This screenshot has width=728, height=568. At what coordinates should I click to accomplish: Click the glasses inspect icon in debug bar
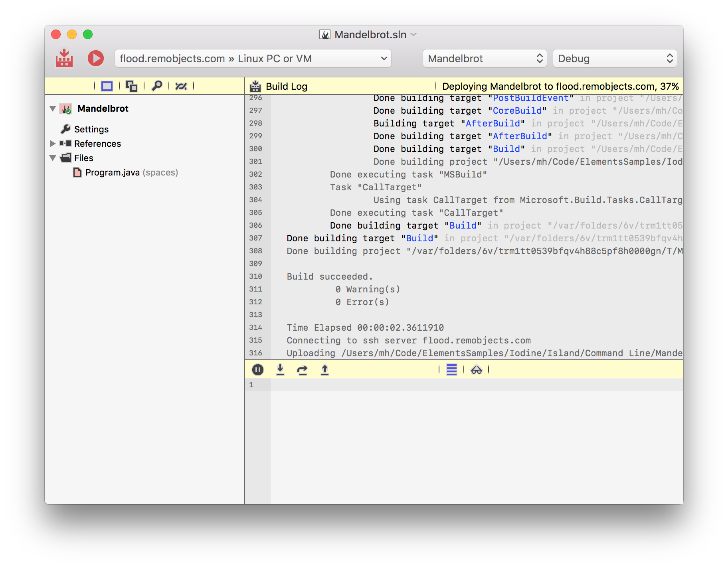(x=477, y=370)
